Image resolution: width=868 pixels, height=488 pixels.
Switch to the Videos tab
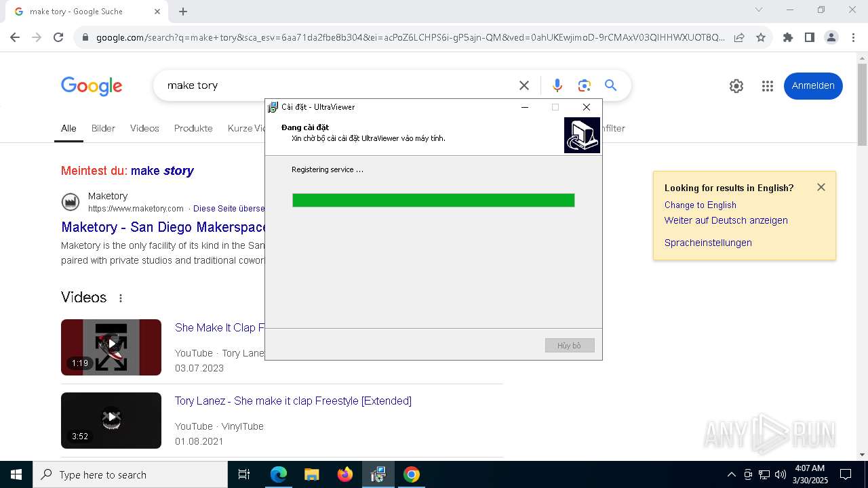tap(144, 128)
